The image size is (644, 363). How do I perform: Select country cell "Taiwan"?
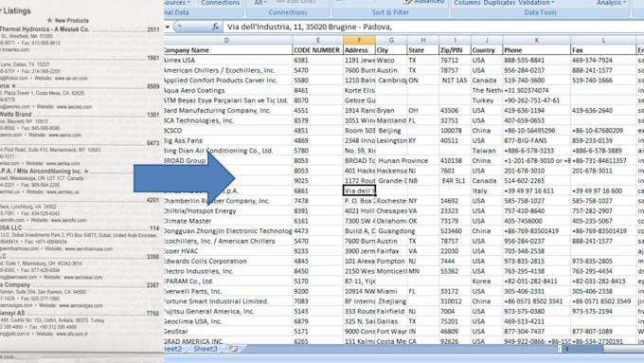point(487,151)
